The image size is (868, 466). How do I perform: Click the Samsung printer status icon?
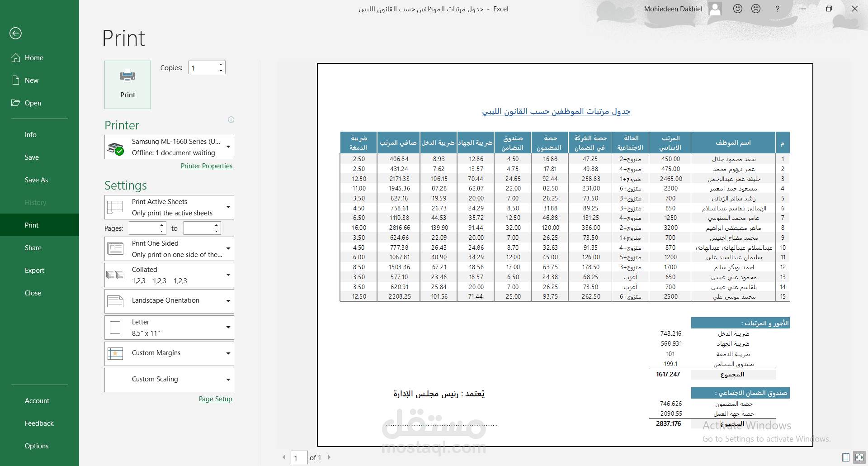tap(116, 148)
